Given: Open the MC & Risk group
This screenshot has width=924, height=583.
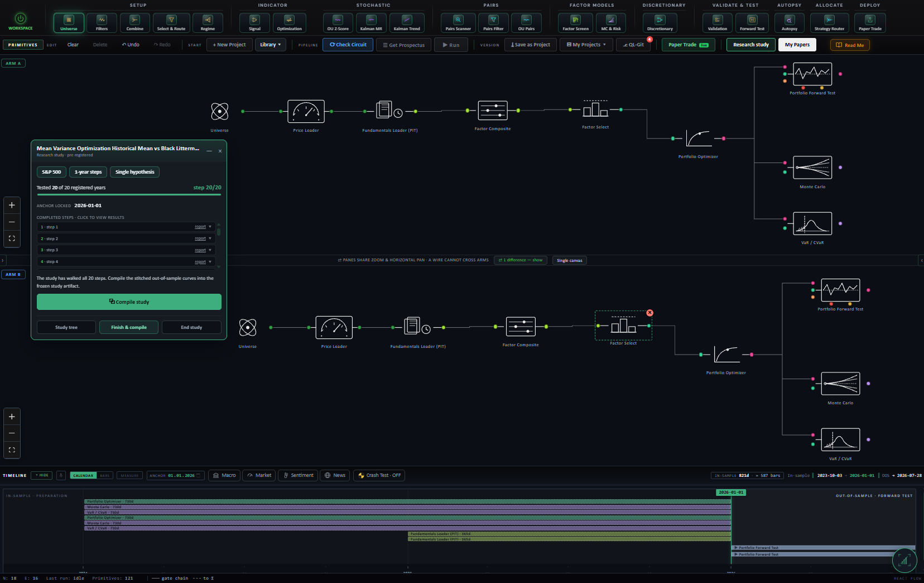Looking at the screenshot, I should (x=611, y=23).
